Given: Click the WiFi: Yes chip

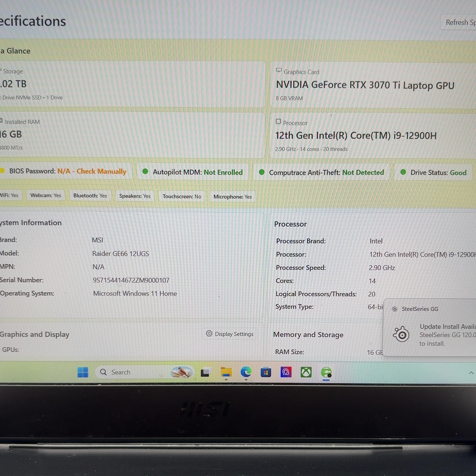Looking at the screenshot, I should (10, 195).
